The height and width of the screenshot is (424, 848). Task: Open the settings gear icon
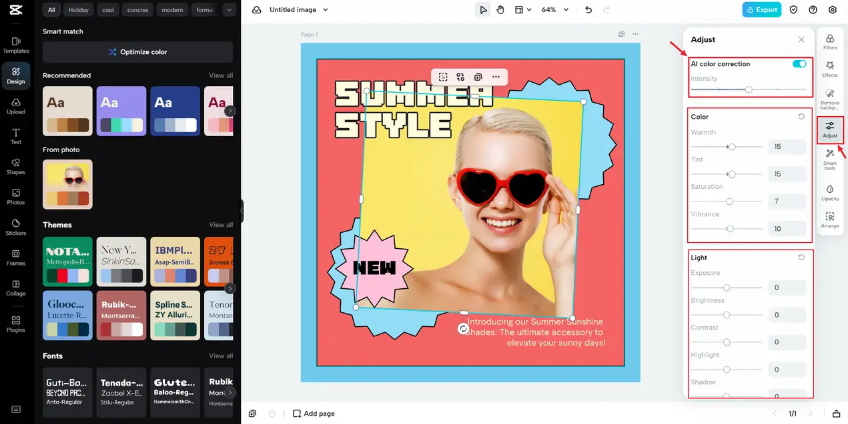tap(832, 10)
